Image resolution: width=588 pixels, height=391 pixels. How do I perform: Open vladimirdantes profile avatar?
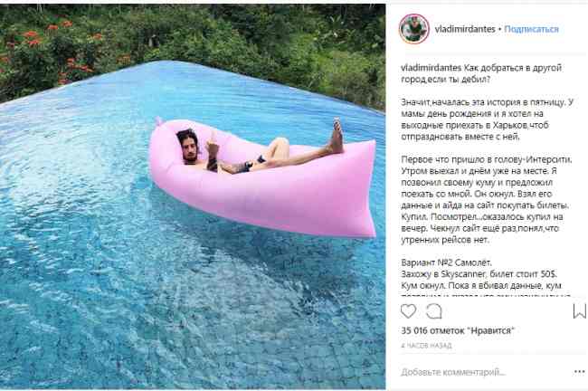click(414, 29)
